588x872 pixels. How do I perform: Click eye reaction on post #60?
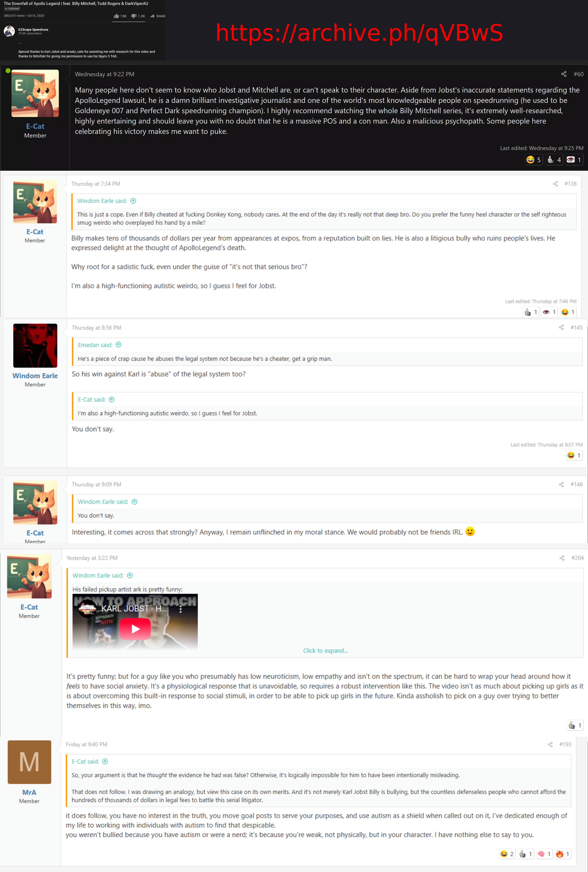tap(574, 160)
